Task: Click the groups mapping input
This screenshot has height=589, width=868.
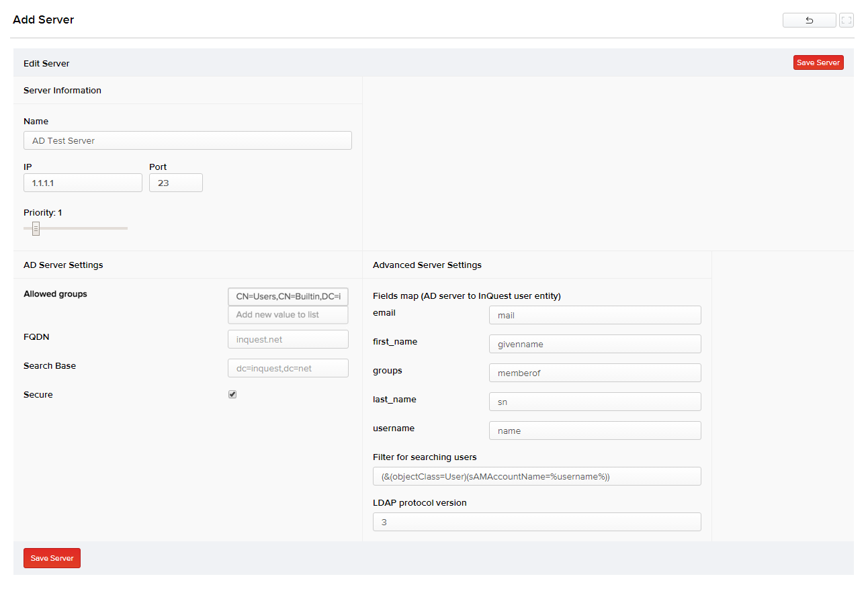Action: tap(595, 373)
